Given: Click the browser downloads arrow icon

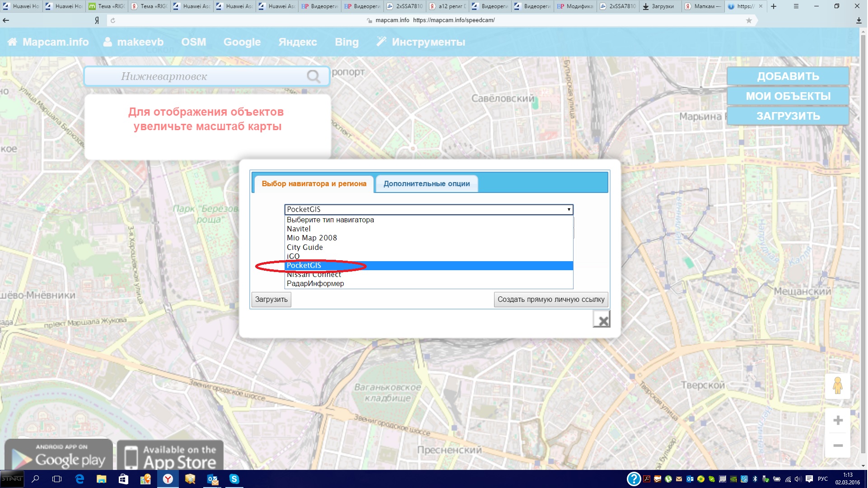Looking at the screenshot, I should 859,20.
